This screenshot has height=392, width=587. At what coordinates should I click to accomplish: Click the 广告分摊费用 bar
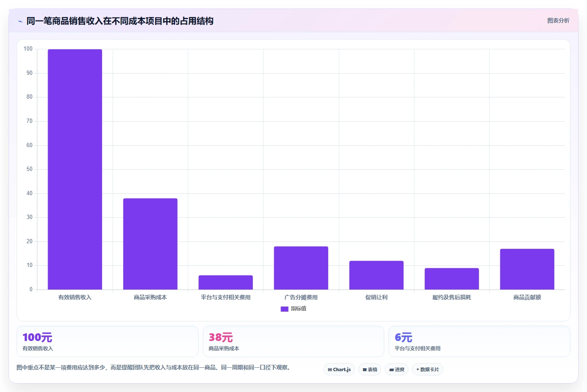pyautogui.click(x=301, y=268)
